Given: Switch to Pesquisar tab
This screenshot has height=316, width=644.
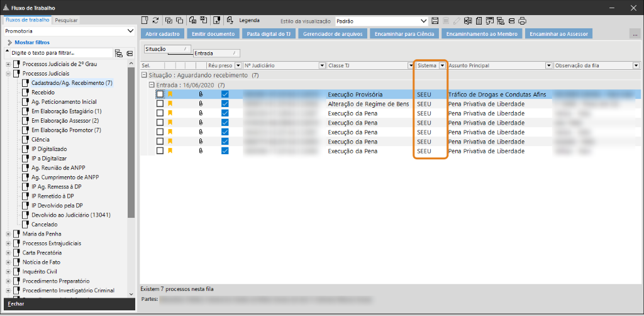Looking at the screenshot, I should pos(66,20).
